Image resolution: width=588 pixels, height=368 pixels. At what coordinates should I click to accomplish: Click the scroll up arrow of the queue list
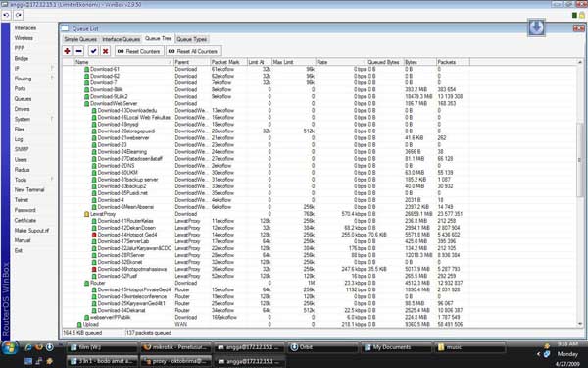click(580, 62)
